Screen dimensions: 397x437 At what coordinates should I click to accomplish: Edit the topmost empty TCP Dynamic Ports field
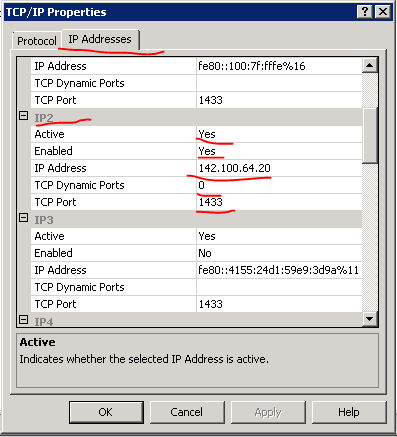[279, 83]
